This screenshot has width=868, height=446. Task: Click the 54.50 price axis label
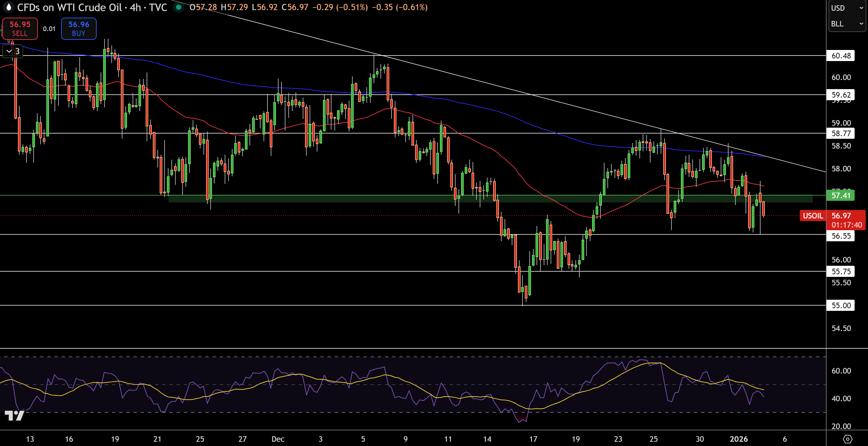841,328
